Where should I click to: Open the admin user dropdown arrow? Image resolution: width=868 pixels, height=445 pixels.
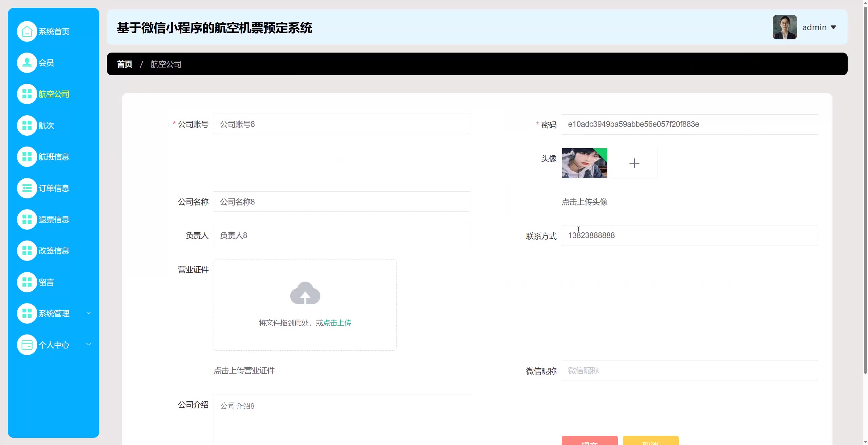click(x=833, y=27)
